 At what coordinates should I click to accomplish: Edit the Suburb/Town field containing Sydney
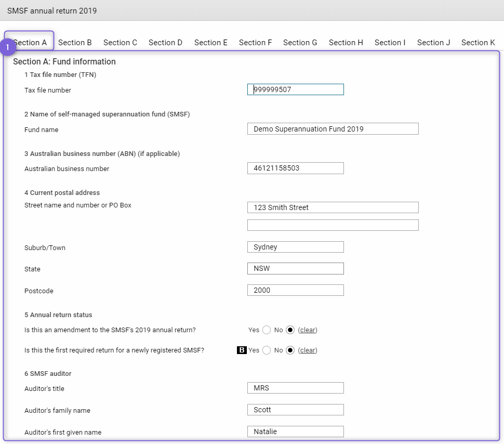[296, 247]
